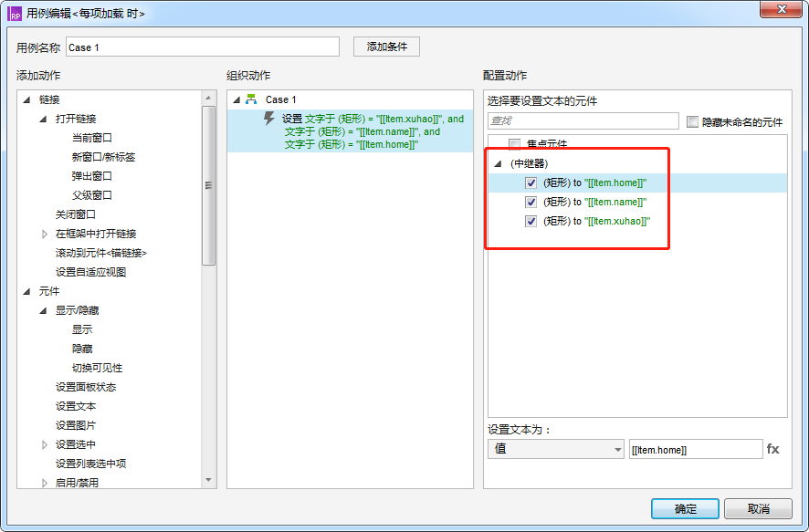Select 当前窗口 action
The width and height of the screenshot is (809, 532).
tap(92, 138)
